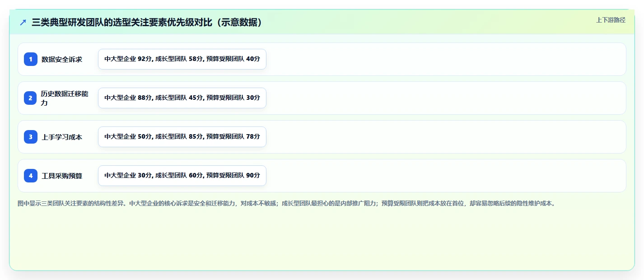This screenshot has width=644, height=280.
Task: Click the chart title 三类典型研发团队的选型关注要素优先级对比
Action: coord(147,23)
